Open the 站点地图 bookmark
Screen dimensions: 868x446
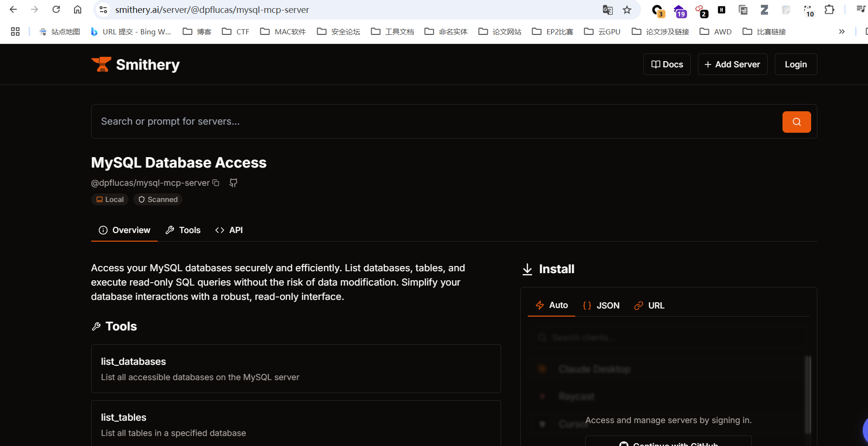(x=60, y=32)
